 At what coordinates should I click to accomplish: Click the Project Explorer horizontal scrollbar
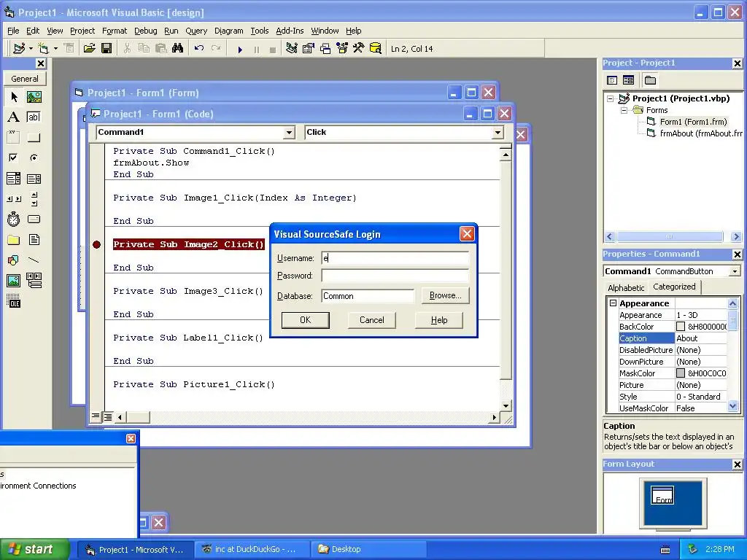[673, 237]
